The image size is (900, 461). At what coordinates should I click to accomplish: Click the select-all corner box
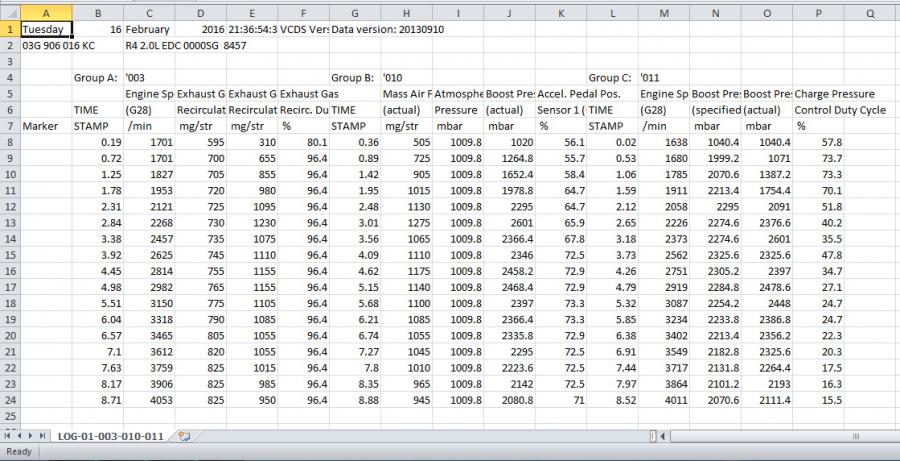point(9,13)
